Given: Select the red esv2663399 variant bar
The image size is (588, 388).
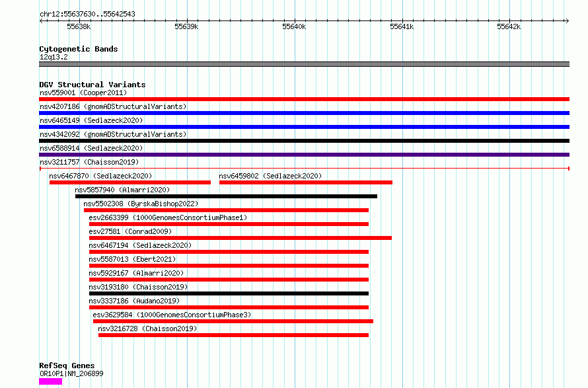Looking at the screenshot, I should [229, 224].
